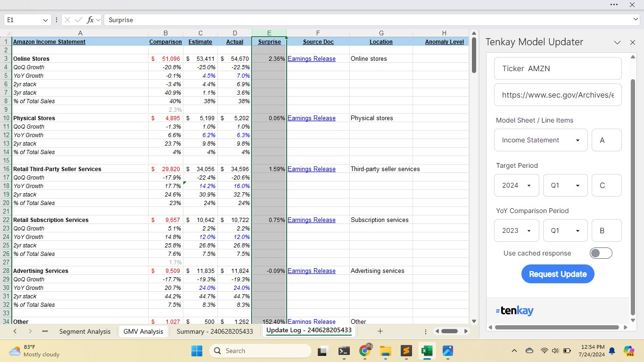The height and width of the screenshot is (362, 644).
Task: Click the Request Update button
Action: pyautogui.click(x=558, y=274)
